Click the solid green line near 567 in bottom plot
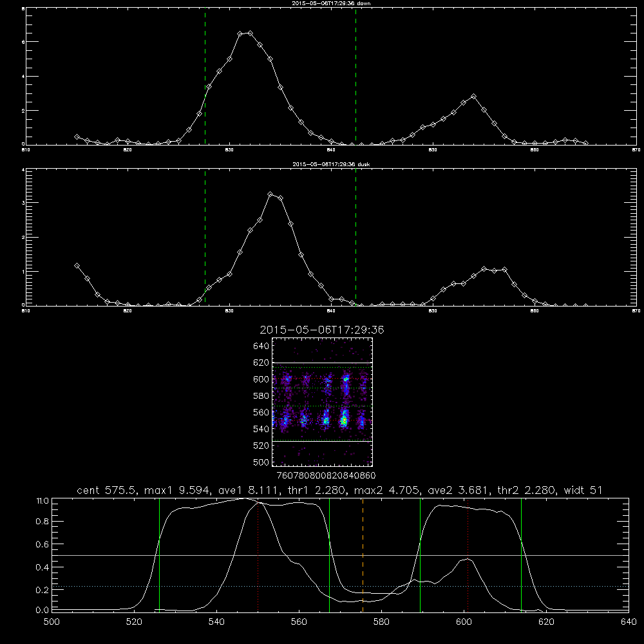 pos(329,554)
